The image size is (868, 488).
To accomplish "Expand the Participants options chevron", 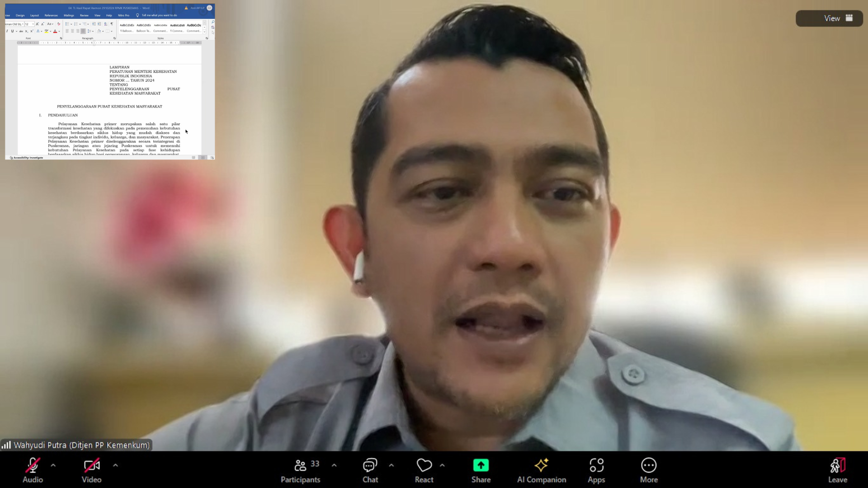I will 334,465.
